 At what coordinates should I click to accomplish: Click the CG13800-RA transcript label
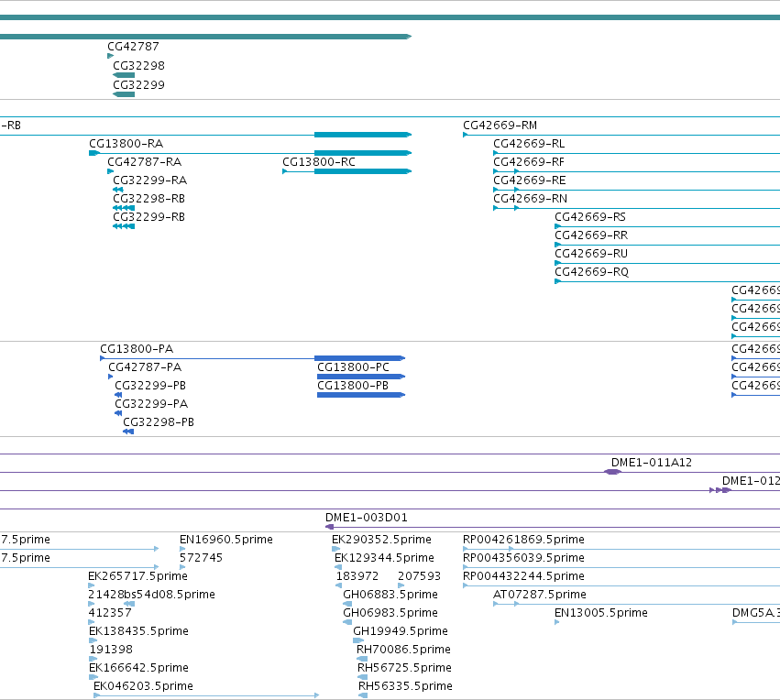(x=126, y=144)
